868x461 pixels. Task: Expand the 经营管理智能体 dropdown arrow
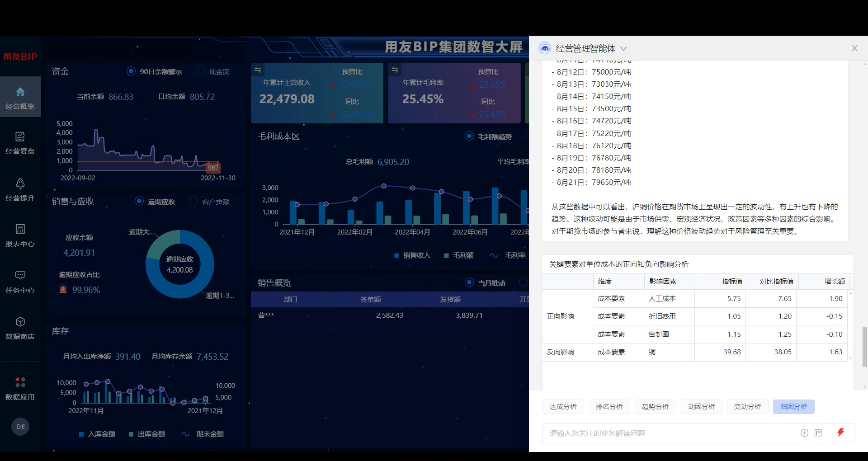tap(624, 49)
